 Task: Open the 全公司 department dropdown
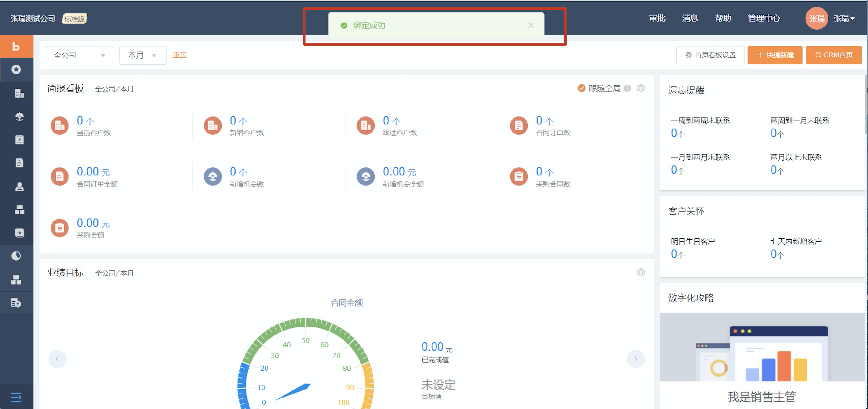[x=79, y=55]
